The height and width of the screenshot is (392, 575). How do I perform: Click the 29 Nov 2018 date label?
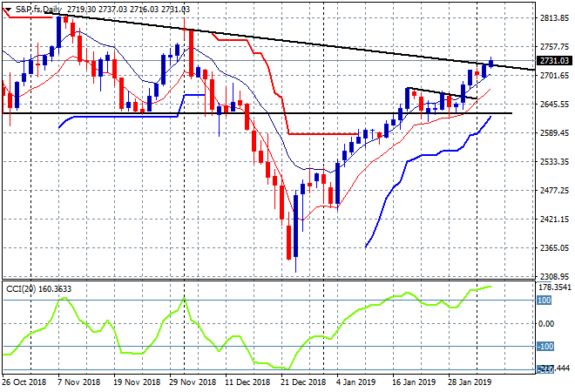coord(193,382)
